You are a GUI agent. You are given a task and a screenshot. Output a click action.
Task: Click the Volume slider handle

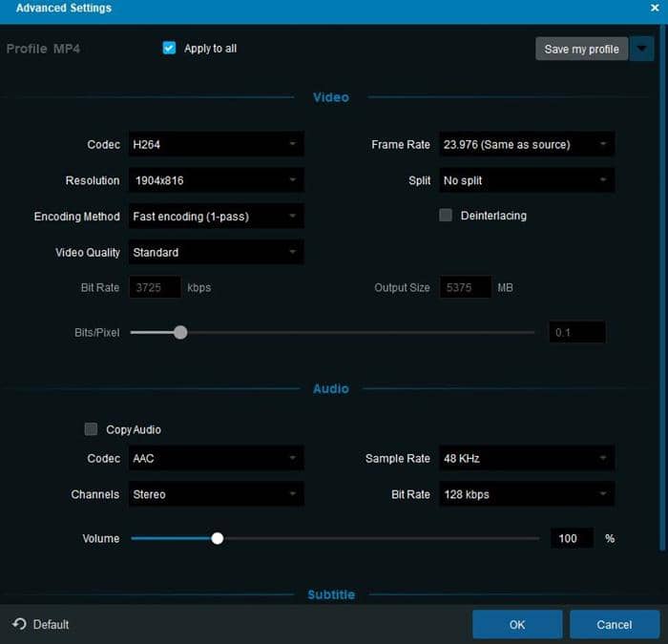coord(218,538)
